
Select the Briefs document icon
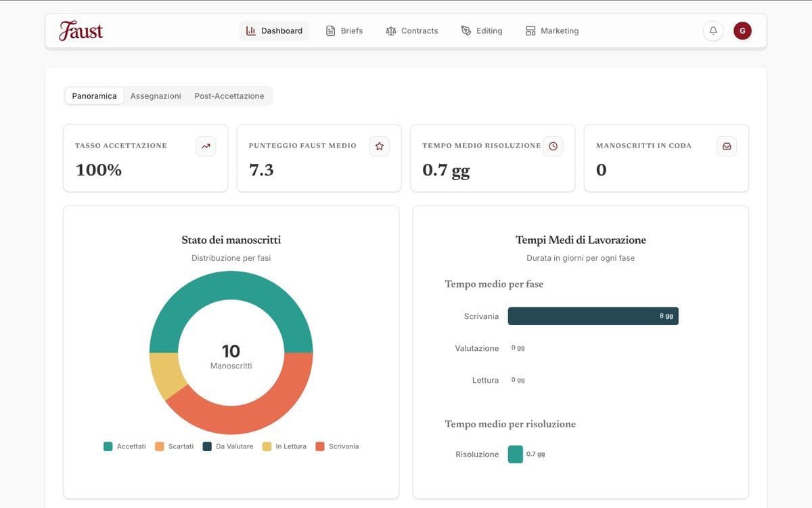click(x=330, y=30)
